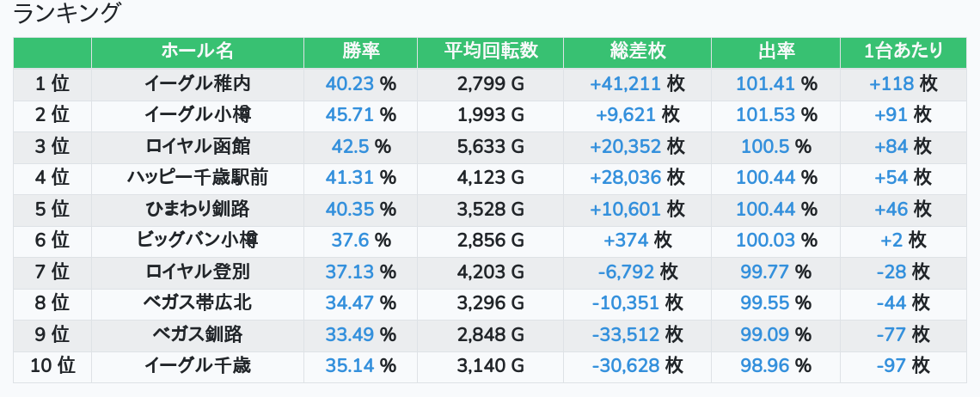Select the 1台あたり column header
980x397 pixels.
(x=903, y=52)
